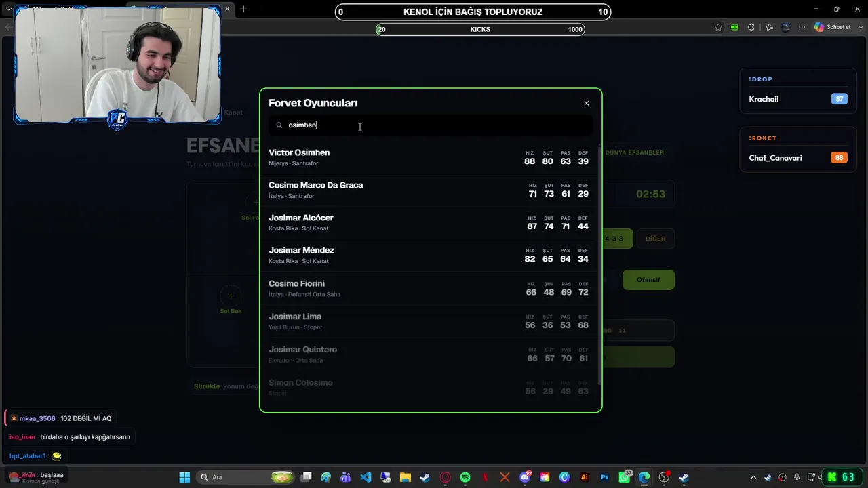Image resolution: width=868 pixels, height=488 pixels.
Task: Select the 4-3-3 formation button
Action: click(x=617, y=239)
